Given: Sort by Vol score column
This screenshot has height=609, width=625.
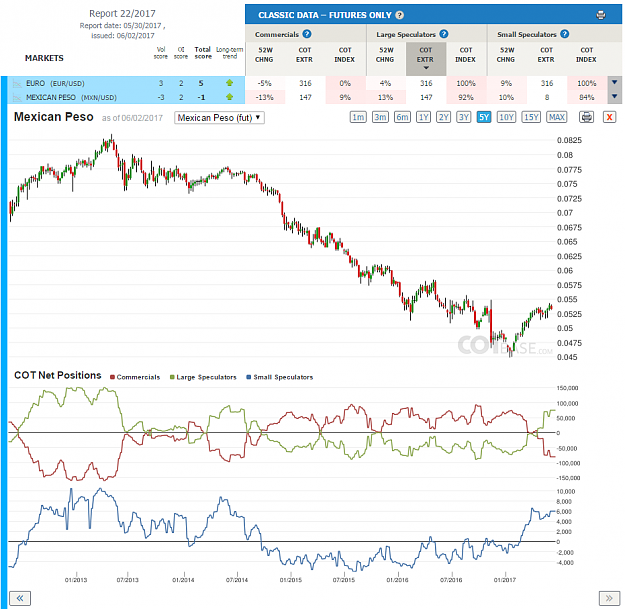Looking at the screenshot, I should pyautogui.click(x=161, y=53).
